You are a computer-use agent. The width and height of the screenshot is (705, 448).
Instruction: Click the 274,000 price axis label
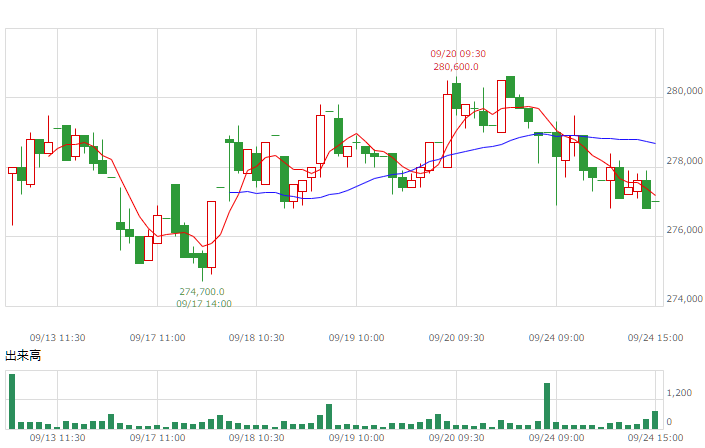[684, 299]
